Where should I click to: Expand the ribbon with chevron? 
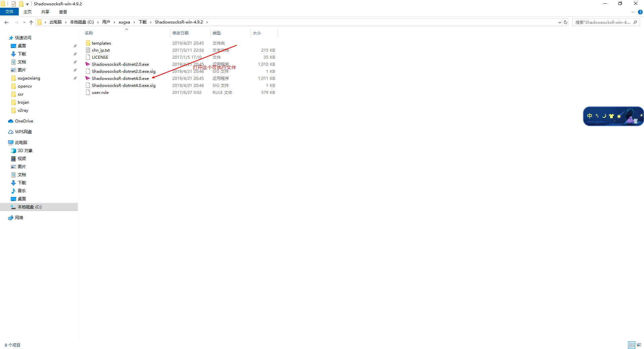[x=633, y=12]
